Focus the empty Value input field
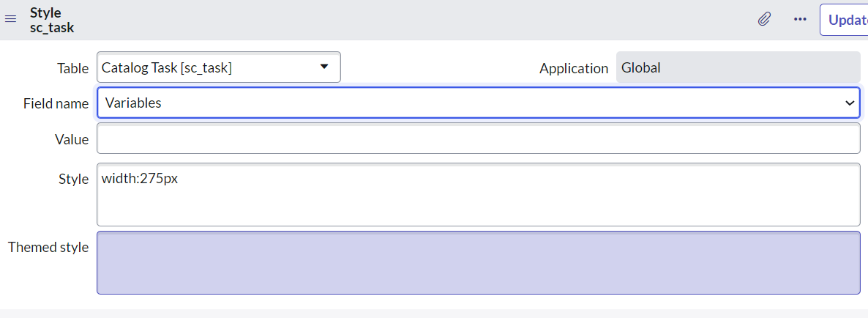The image size is (868, 318). (x=479, y=138)
